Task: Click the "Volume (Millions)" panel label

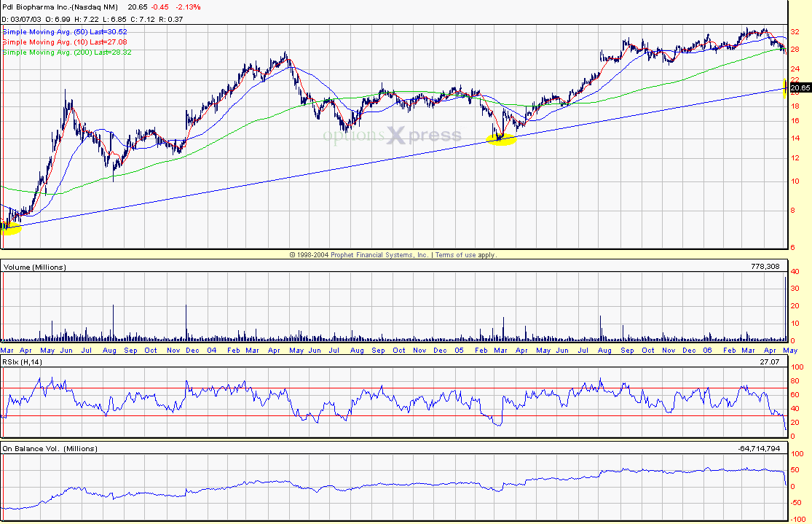Action: point(35,267)
